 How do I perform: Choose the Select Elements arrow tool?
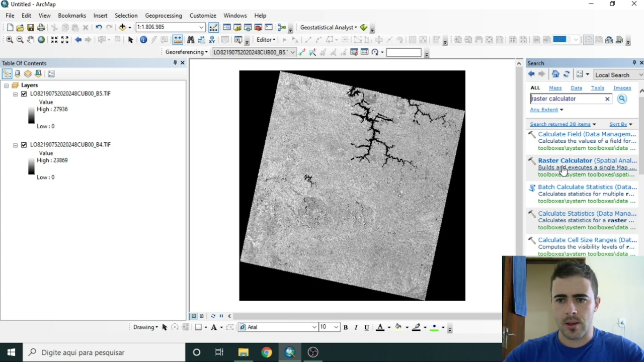(130, 40)
